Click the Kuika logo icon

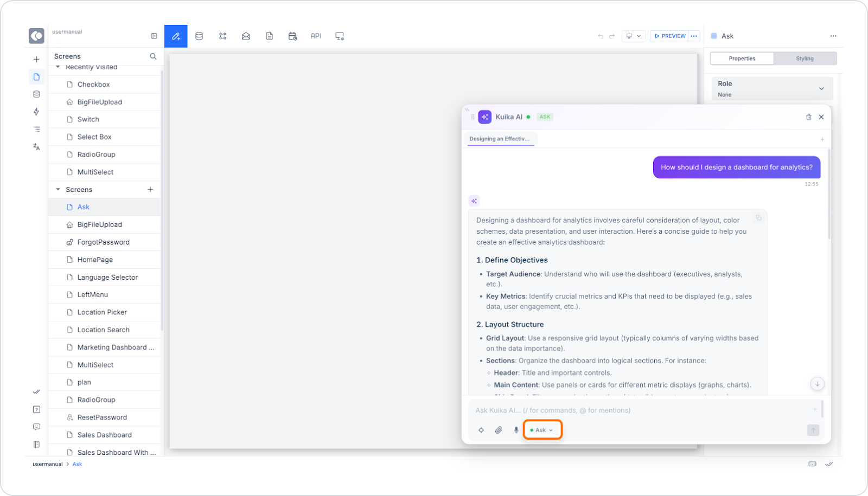[x=36, y=36]
